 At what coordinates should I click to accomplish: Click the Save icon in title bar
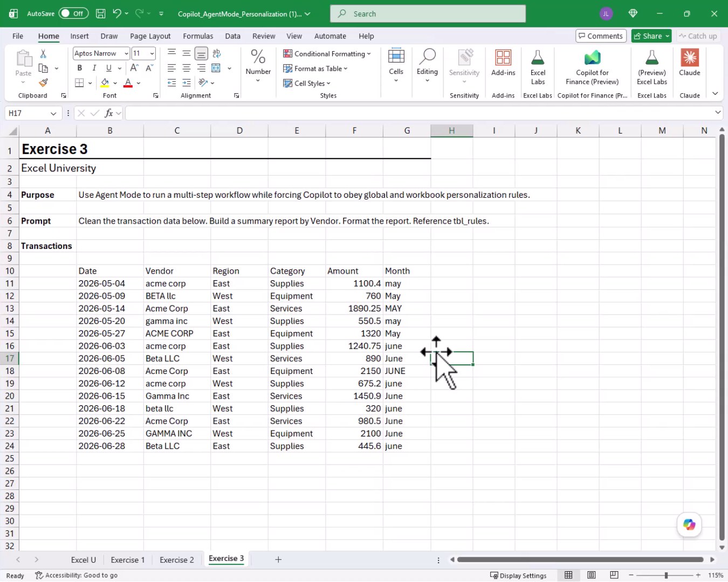100,13
